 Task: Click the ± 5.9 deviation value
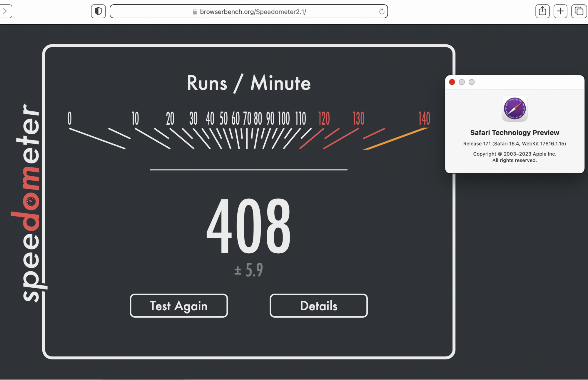[x=249, y=270]
